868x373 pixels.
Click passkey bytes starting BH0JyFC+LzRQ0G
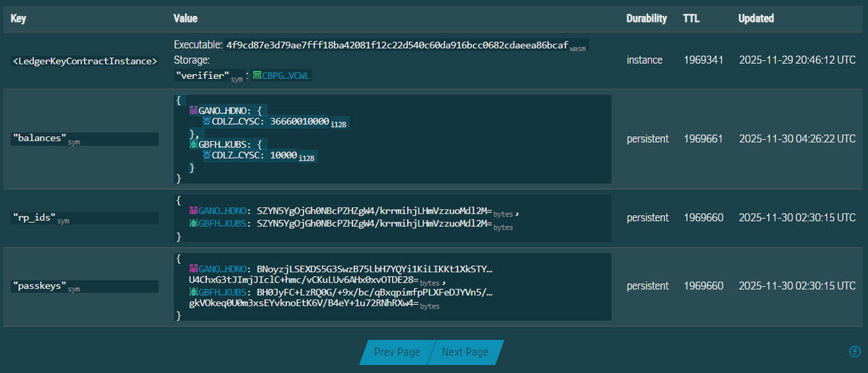coord(341,298)
